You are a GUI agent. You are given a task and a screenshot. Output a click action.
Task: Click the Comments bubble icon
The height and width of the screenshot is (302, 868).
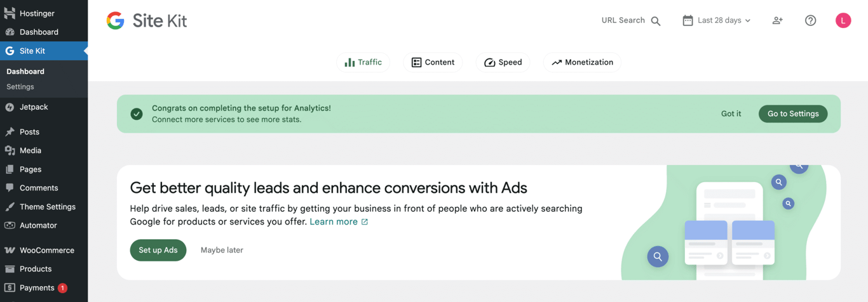(x=10, y=188)
